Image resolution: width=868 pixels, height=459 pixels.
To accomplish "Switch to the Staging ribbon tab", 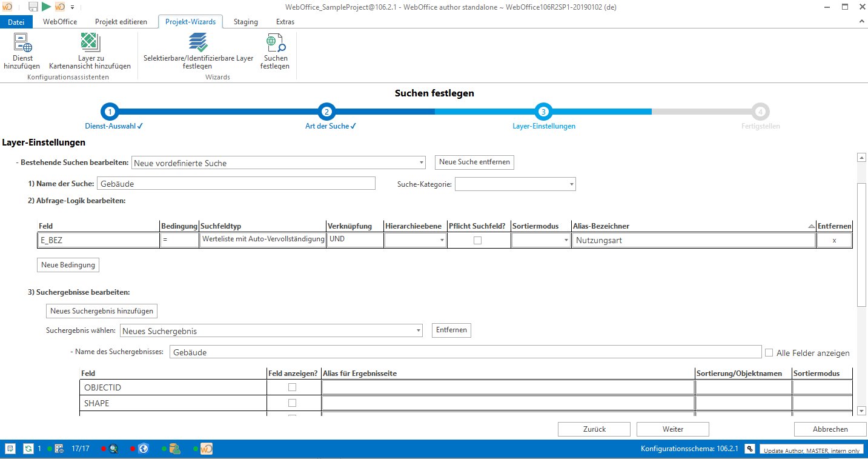I will click(245, 21).
